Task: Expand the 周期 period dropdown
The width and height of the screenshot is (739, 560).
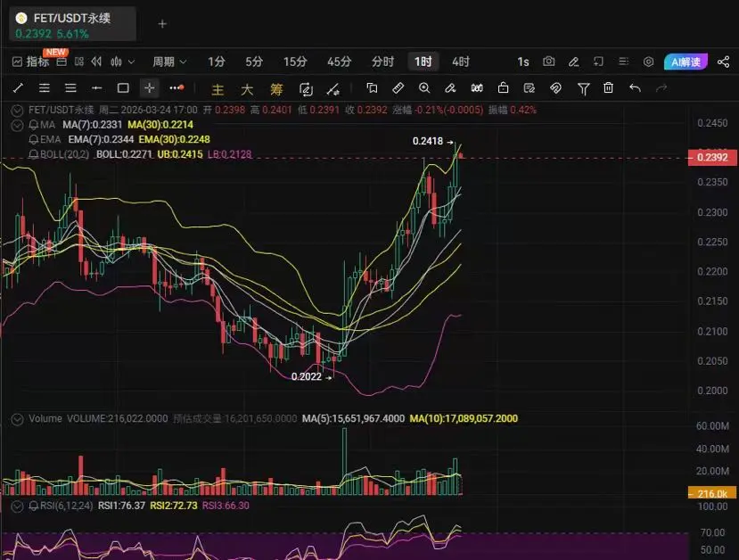Action: click(169, 62)
